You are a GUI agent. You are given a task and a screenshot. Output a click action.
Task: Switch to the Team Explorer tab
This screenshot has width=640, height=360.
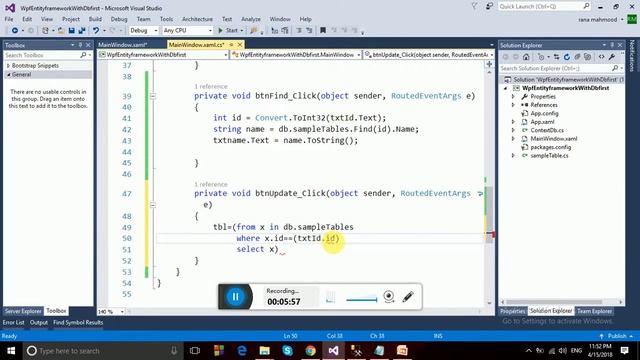tap(594, 311)
